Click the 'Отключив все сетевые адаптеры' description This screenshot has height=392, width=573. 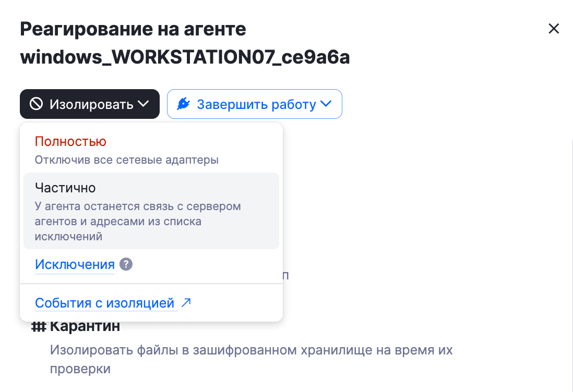[126, 160]
